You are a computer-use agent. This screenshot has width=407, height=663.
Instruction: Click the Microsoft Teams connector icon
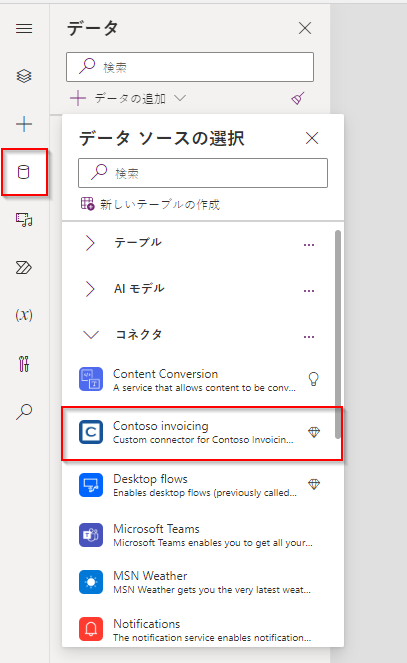tap(91, 535)
